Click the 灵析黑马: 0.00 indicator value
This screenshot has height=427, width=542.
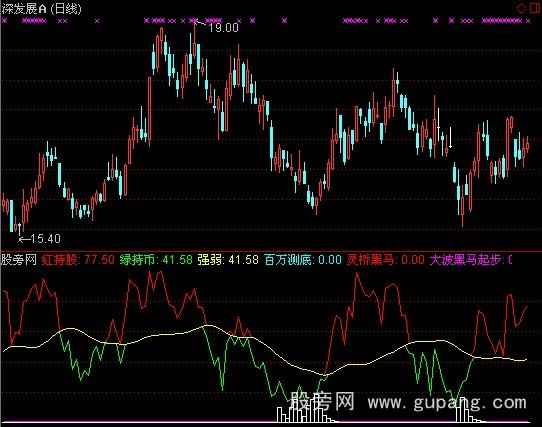click(x=385, y=260)
